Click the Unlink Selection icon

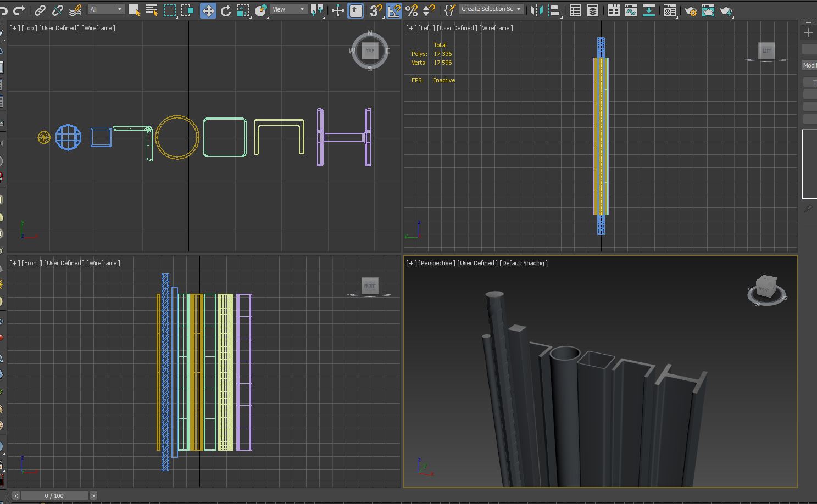[57, 10]
